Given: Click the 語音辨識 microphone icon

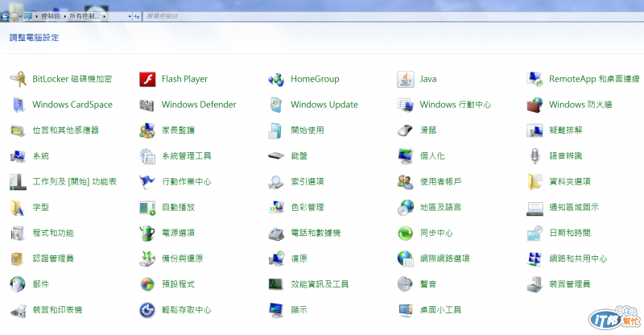Looking at the screenshot, I should [x=535, y=156].
